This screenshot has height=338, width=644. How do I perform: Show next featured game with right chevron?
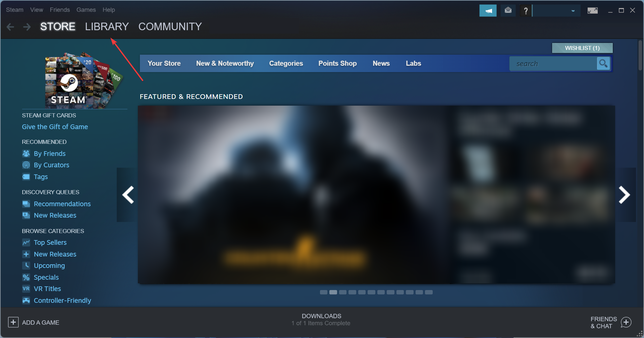click(x=625, y=195)
